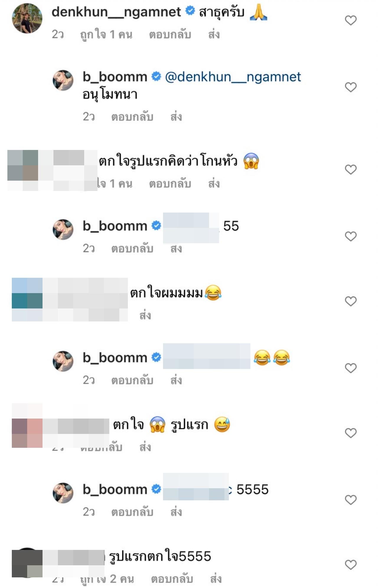Like b_boomm's 55 reply
This screenshot has width=378, height=588.
tap(351, 236)
